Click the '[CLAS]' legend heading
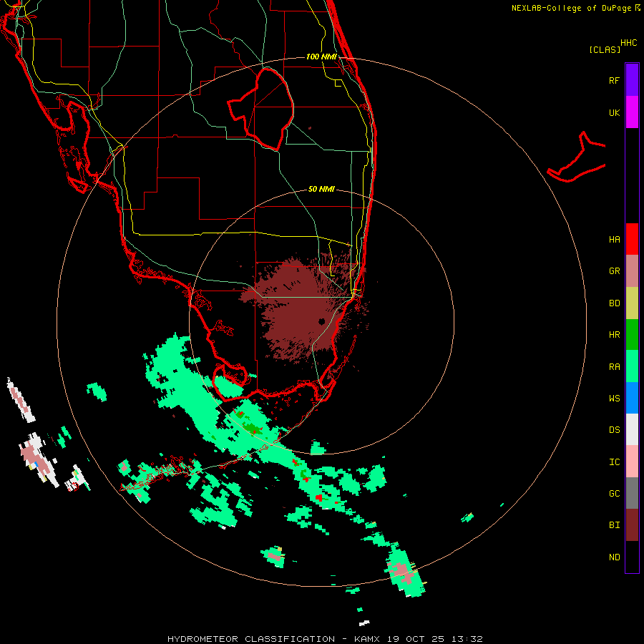Viewport: 644px width, 644px height. click(x=605, y=49)
